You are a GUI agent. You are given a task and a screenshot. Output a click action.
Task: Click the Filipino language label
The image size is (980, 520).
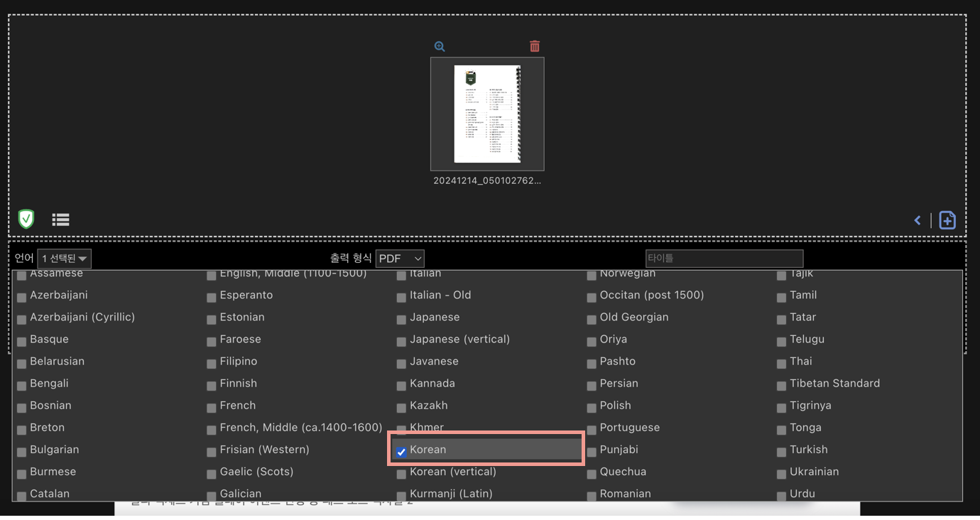(239, 361)
